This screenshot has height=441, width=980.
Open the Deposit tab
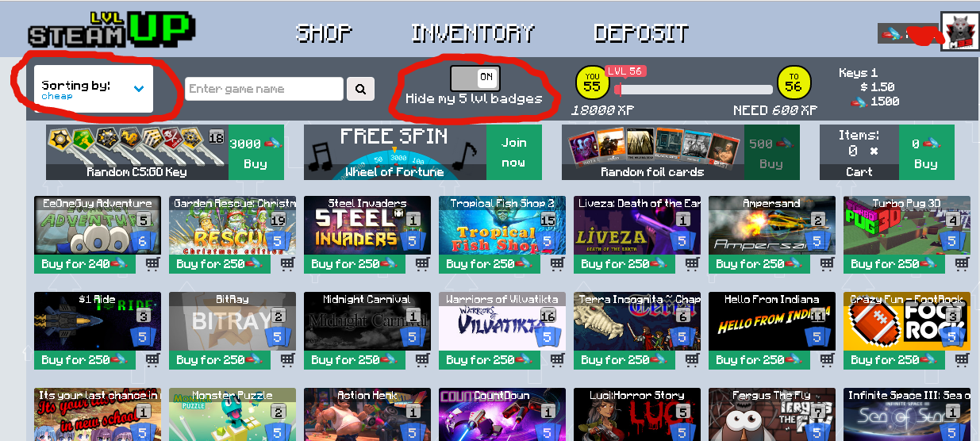(640, 33)
